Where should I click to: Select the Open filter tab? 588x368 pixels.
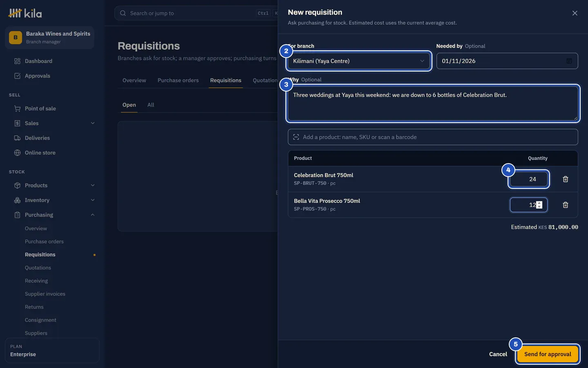(129, 105)
